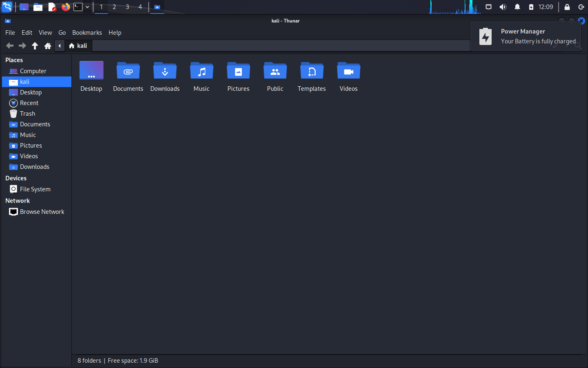Open Firefox from the top panel
The height and width of the screenshot is (368, 588).
point(66,7)
